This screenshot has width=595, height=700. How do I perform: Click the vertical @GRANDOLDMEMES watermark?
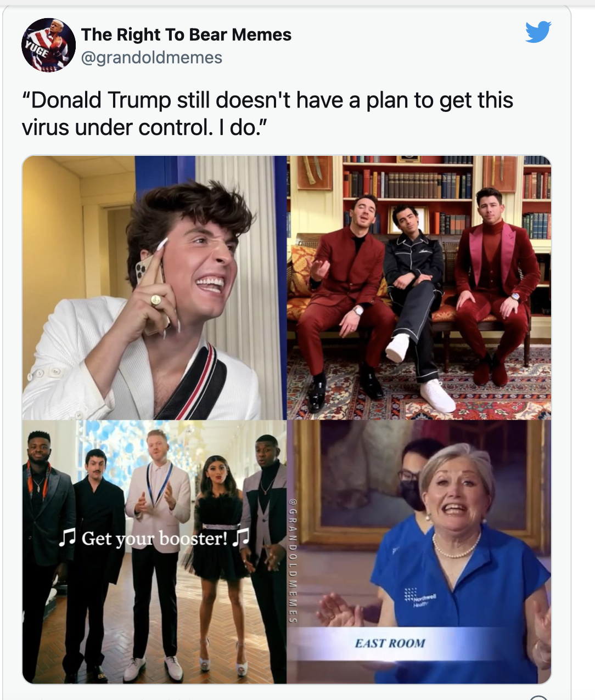pos(293,560)
